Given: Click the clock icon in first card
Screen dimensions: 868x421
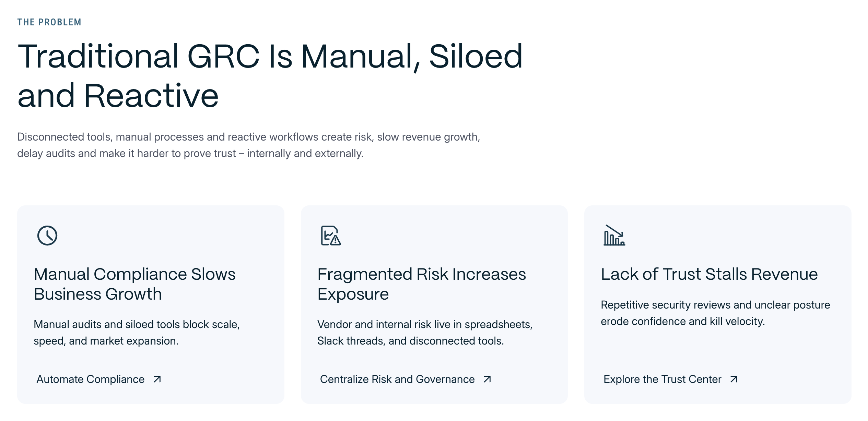Looking at the screenshot, I should point(47,236).
